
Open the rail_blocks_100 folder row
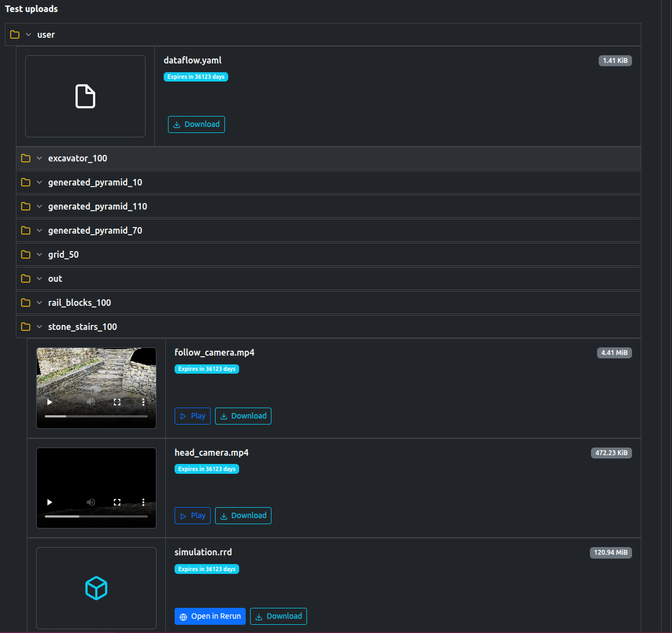79,303
